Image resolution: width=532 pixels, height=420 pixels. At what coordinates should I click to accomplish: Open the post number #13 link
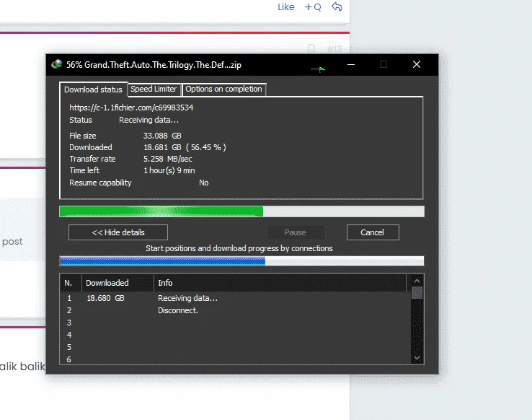pos(334,49)
